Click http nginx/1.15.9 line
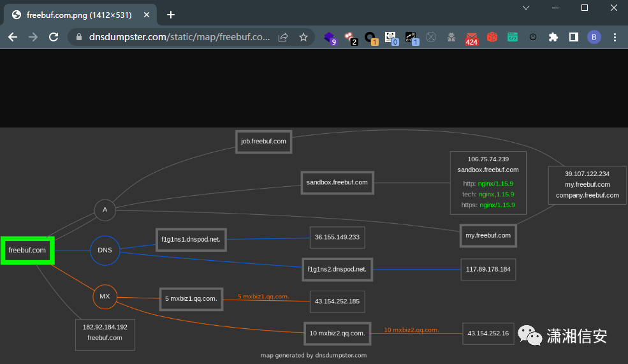Viewport: 628px width, 364px height. 488,184
